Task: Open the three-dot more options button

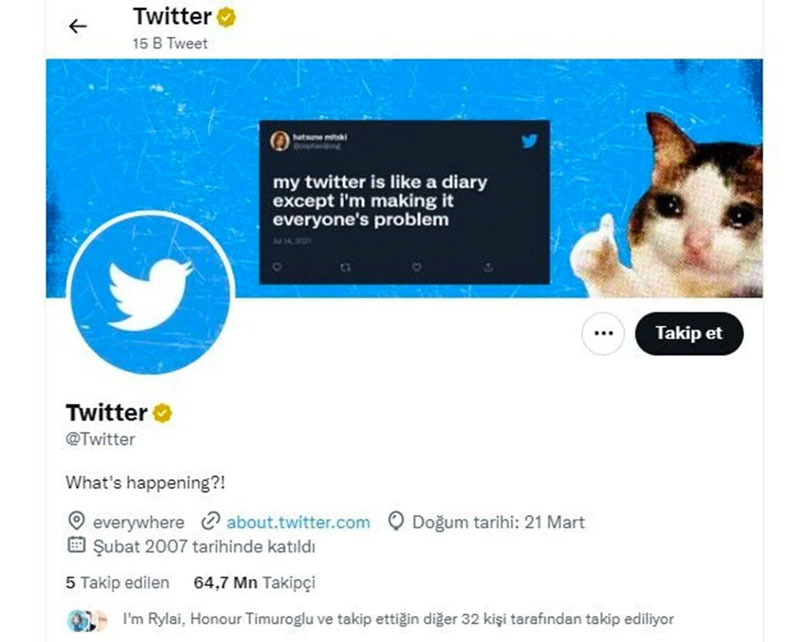Action: pyautogui.click(x=602, y=333)
